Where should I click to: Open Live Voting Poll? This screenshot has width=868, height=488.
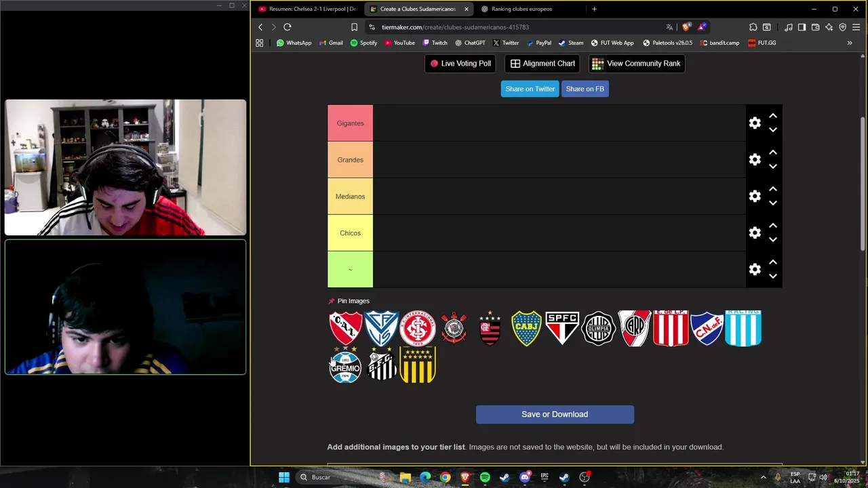pos(460,64)
